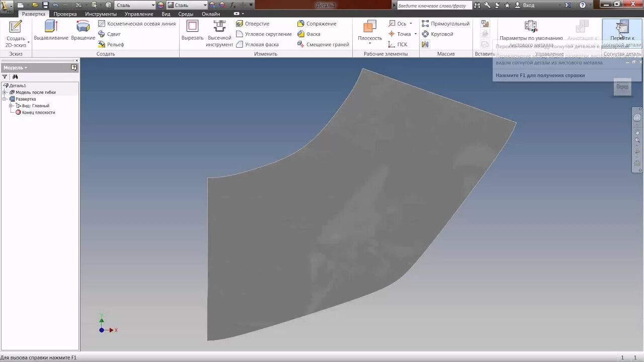Open the browser help question icon
Image resolution: width=644 pixels, height=362 pixels.
pyautogui.click(x=74, y=67)
